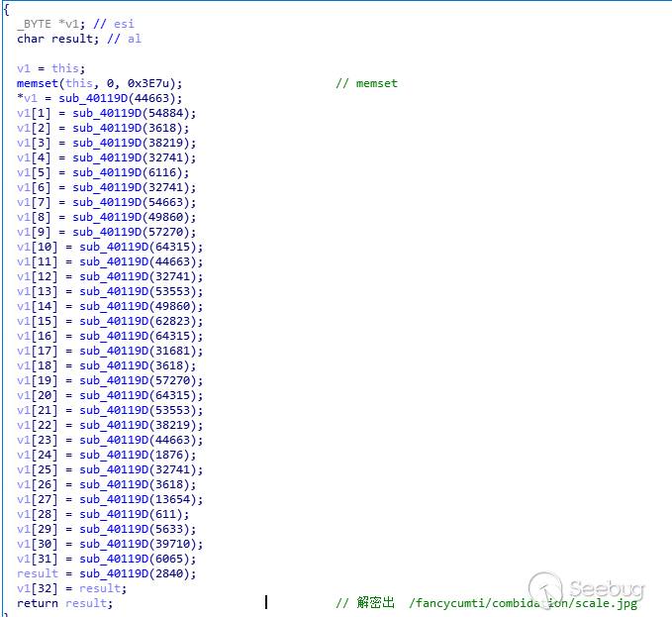Click the v1[13] assignment line
The width and height of the screenshot is (672, 617).
(110, 291)
